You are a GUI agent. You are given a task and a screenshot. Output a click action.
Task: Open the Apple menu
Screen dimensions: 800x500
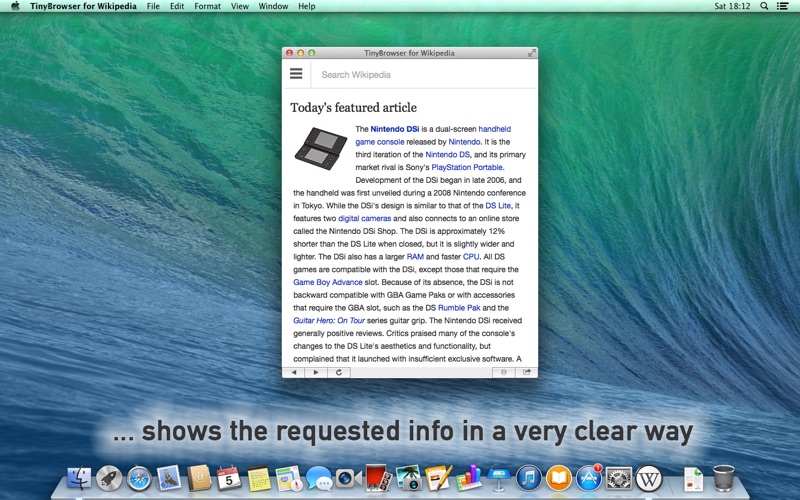click(x=15, y=6)
